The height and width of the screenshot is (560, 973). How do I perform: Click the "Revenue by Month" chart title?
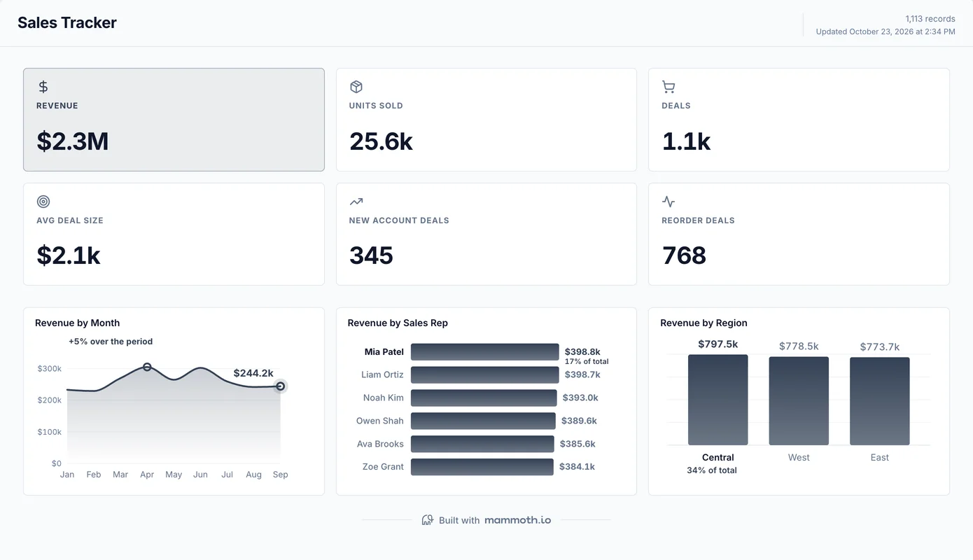pyautogui.click(x=77, y=323)
